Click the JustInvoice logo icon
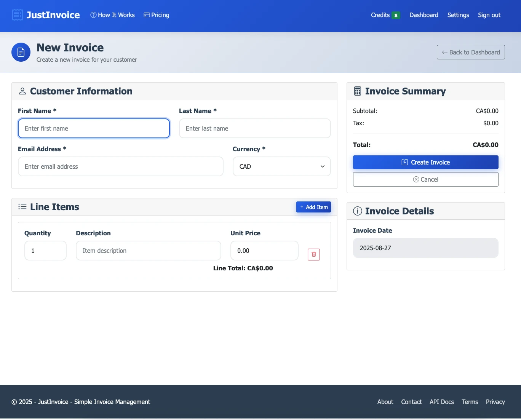The image size is (521, 420). tap(18, 15)
